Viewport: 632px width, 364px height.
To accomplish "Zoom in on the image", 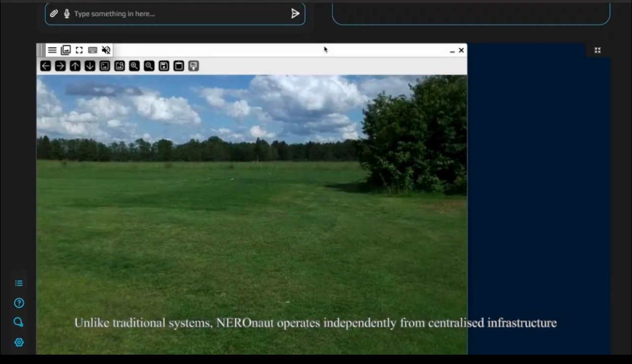I will pos(134,66).
